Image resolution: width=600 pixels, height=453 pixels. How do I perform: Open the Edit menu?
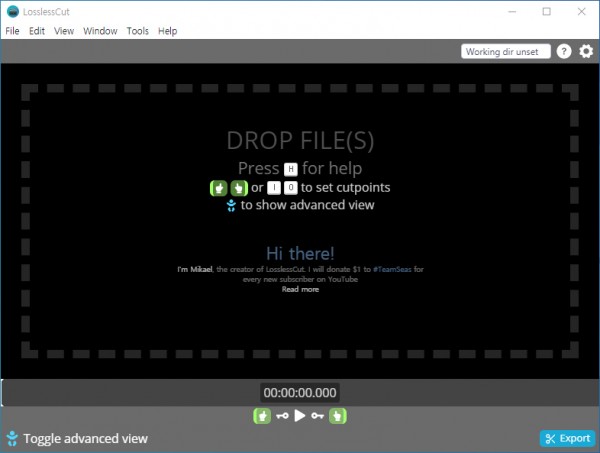click(37, 31)
